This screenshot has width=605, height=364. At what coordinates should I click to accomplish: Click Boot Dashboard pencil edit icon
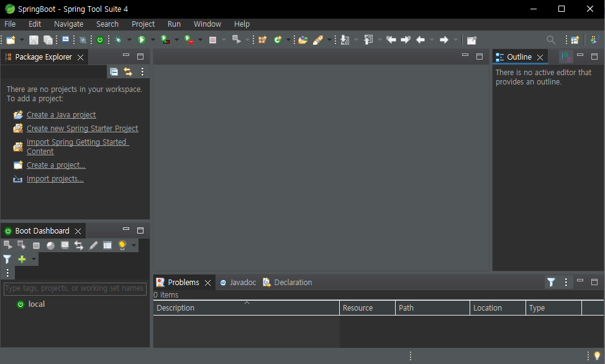(x=93, y=245)
